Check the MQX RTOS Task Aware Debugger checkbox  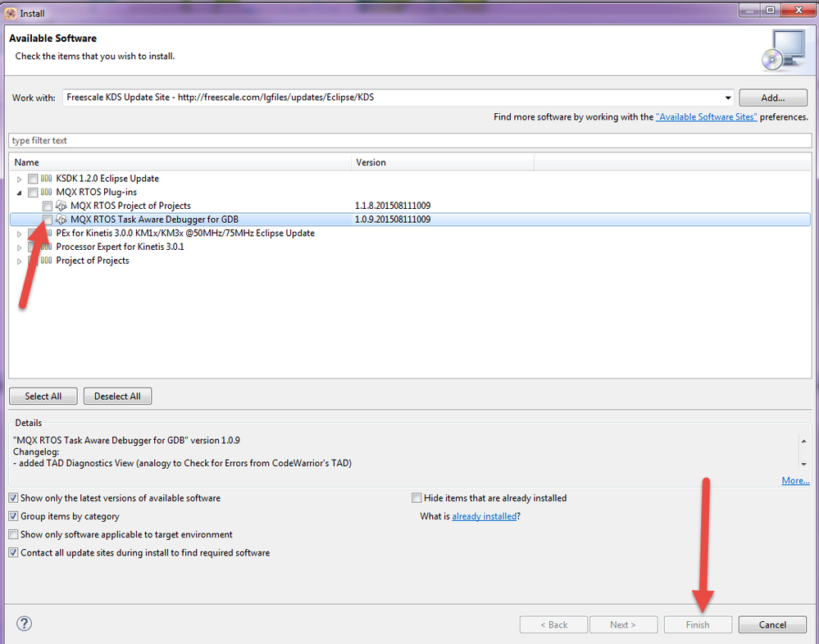tap(48, 220)
